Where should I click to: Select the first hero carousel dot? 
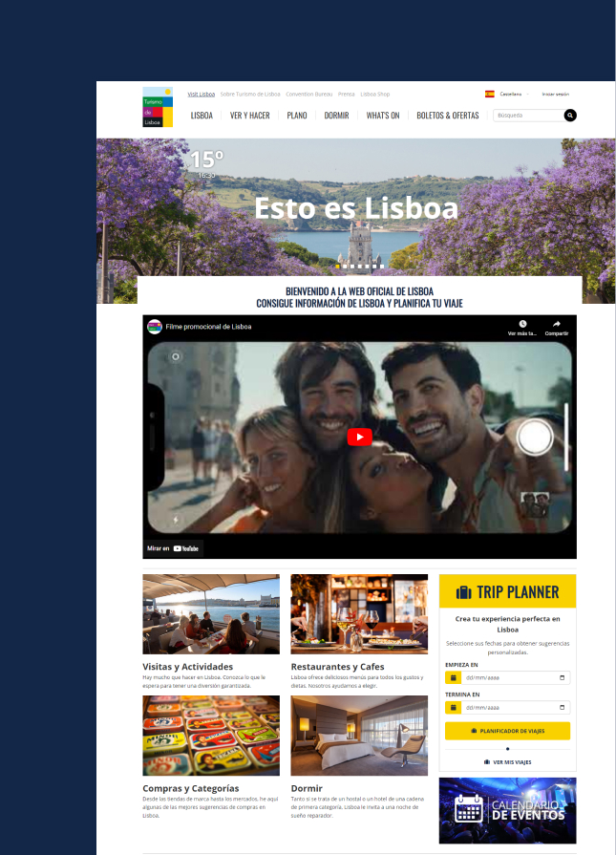click(x=336, y=266)
